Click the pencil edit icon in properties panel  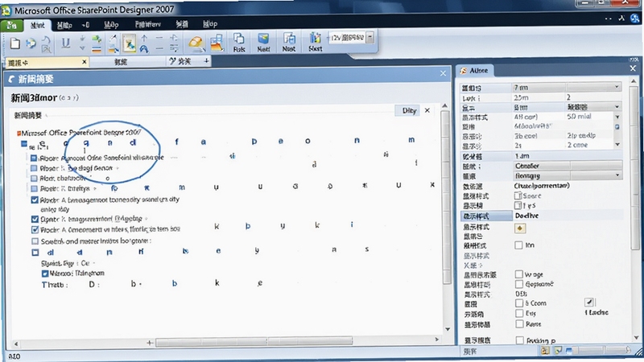589,302
